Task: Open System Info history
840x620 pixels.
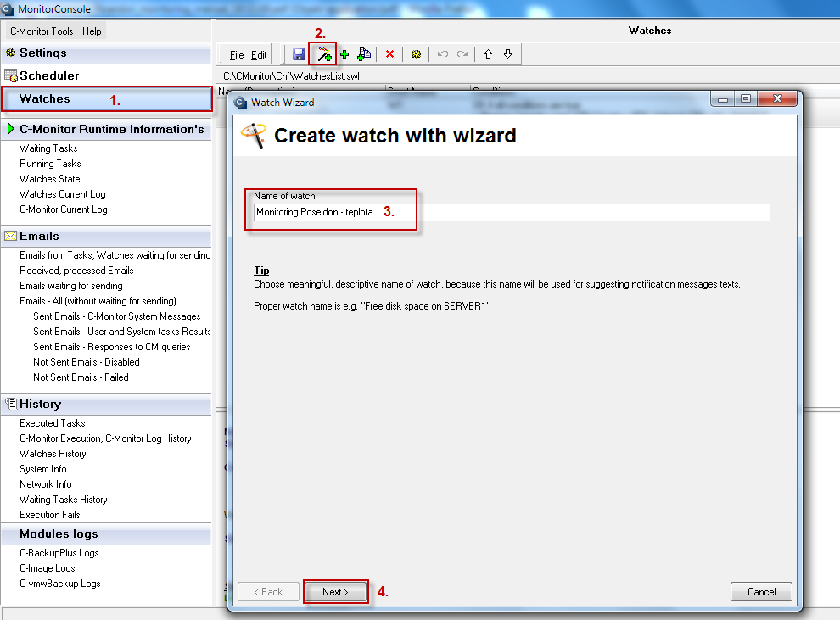Action: [43, 469]
